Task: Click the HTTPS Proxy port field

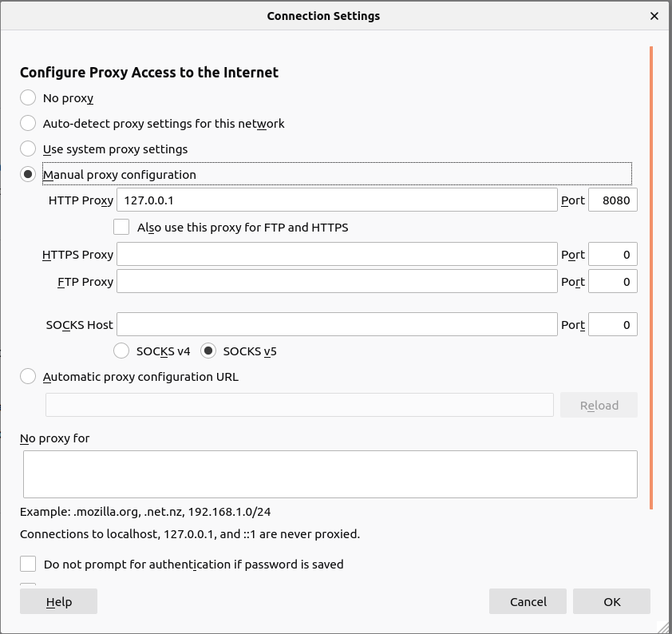Action: point(612,255)
